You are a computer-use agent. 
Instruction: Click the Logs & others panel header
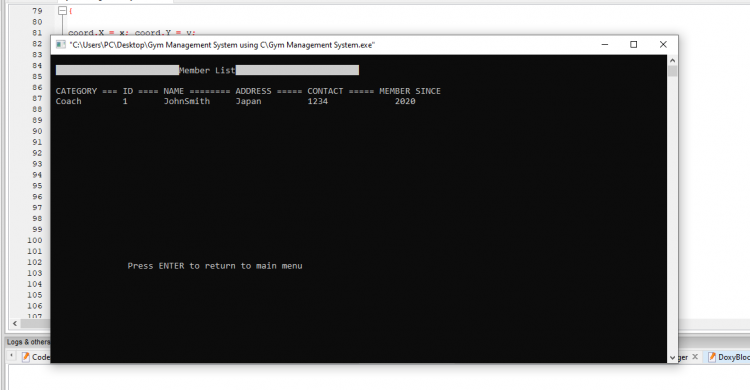click(28, 342)
